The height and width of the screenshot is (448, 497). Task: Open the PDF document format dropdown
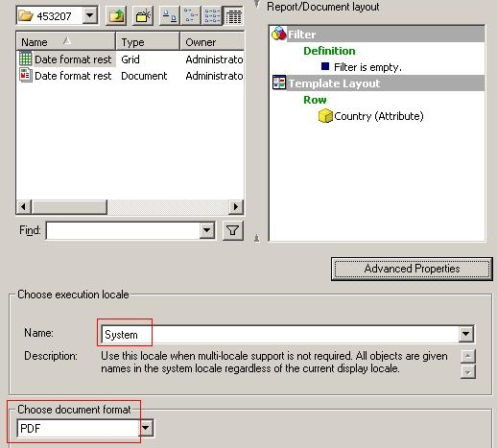146,428
